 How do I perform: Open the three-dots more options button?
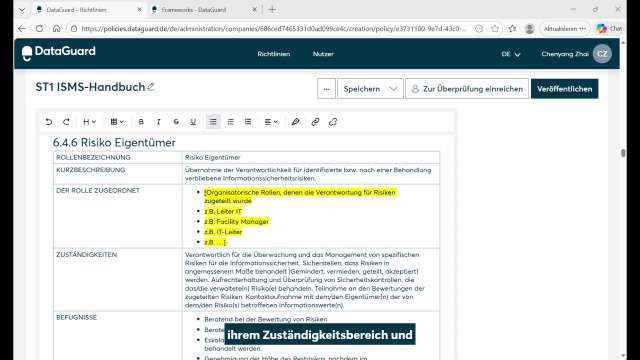pyautogui.click(x=327, y=89)
